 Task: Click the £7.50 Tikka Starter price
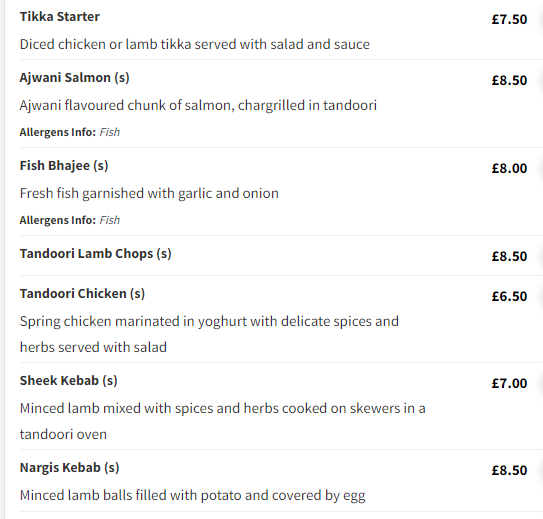509,19
